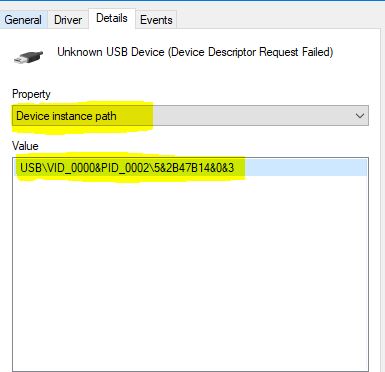Select the USB\VID_0000&PID_0002 value row
This screenshot has width=385, height=372.
coord(191,168)
